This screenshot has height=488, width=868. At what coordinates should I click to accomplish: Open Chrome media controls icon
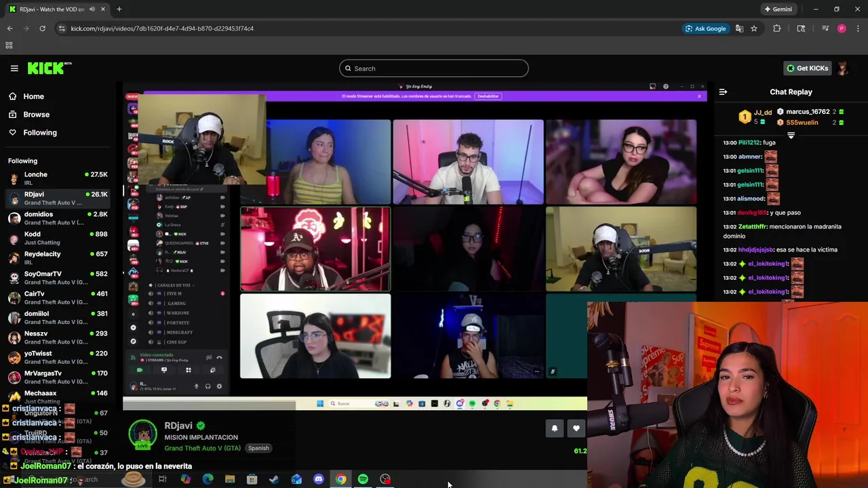point(825,28)
